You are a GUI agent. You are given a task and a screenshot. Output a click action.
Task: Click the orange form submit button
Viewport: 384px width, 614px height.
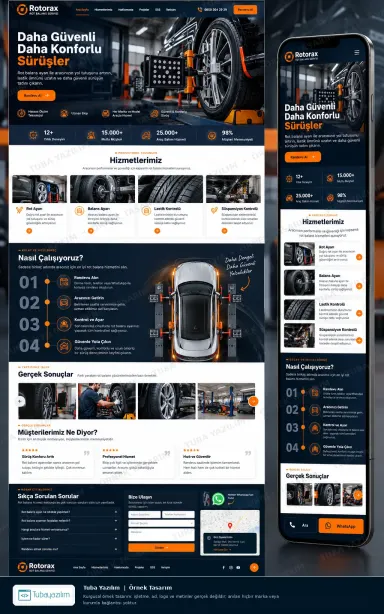161,547
